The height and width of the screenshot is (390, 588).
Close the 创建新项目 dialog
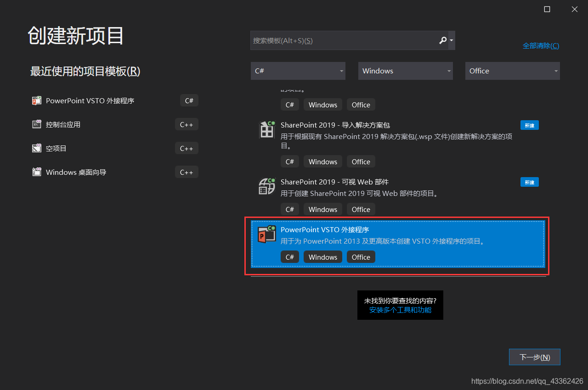point(575,9)
